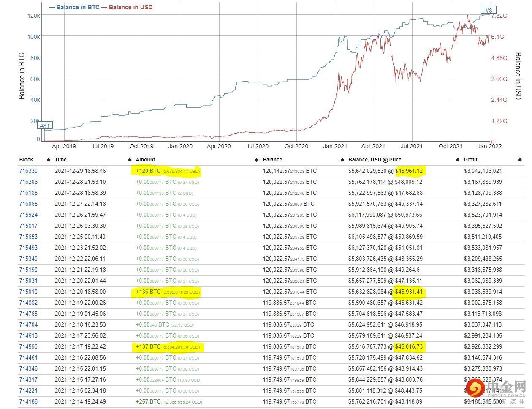Open block 714317 link
Viewport: 532px width, 409px height.
28,380
